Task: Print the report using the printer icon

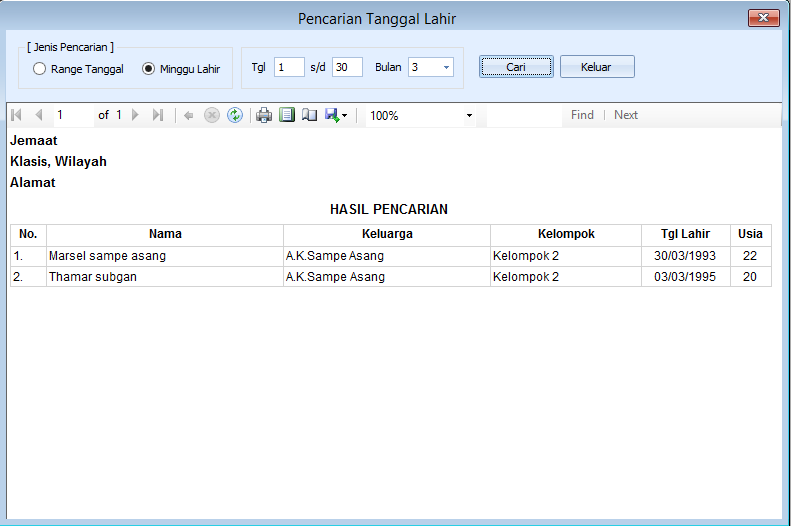Action: pos(264,115)
